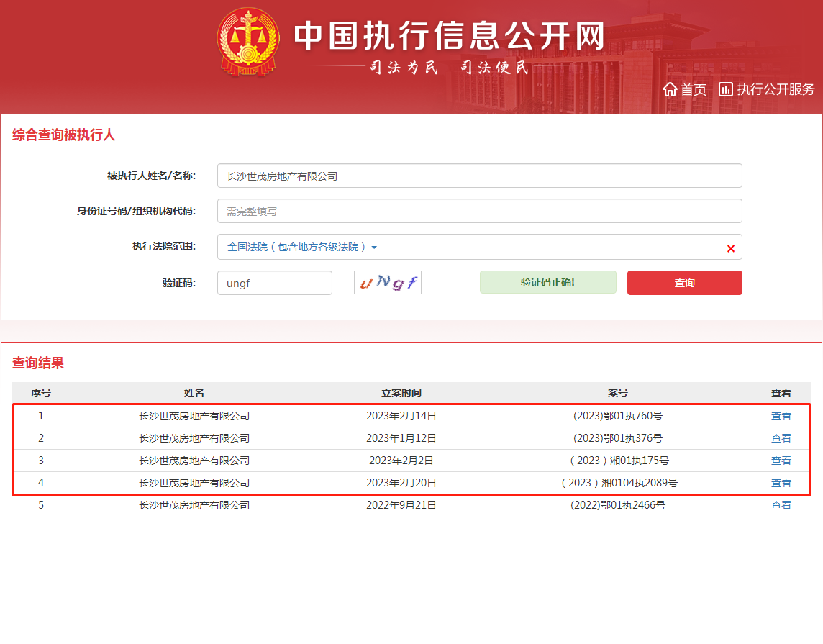Select date cell 2023年2月2日
823x644 pixels.
[401, 461]
